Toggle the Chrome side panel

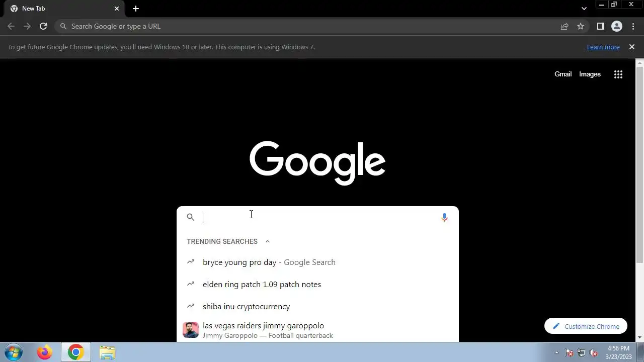(600, 26)
